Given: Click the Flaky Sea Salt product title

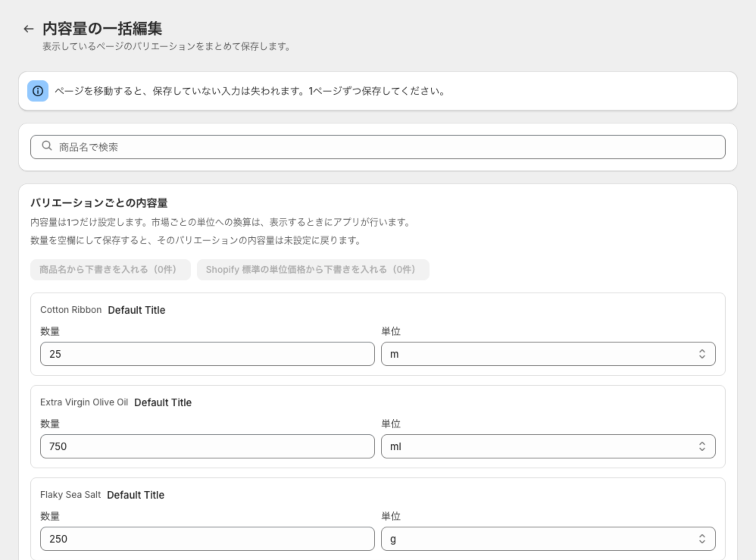Looking at the screenshot, I should [70, 495].
